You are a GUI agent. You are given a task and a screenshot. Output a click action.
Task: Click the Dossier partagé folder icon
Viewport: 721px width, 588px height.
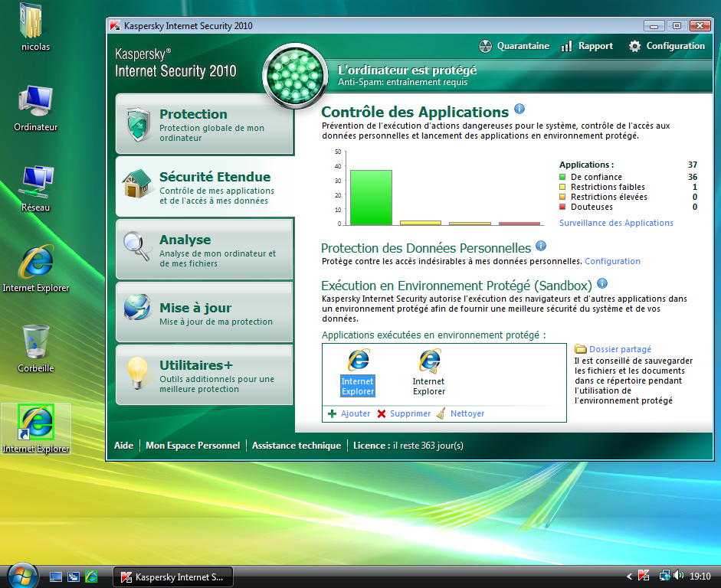[581, 348]
